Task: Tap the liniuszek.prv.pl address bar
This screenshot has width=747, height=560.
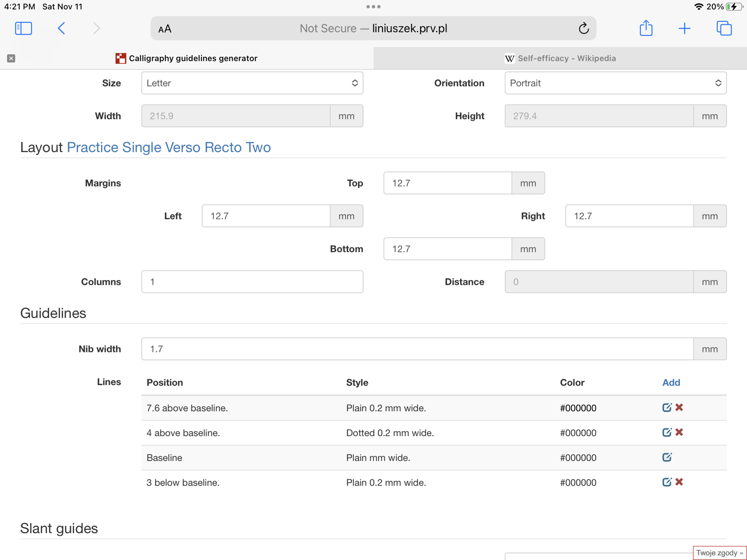Action: point(373,28)
